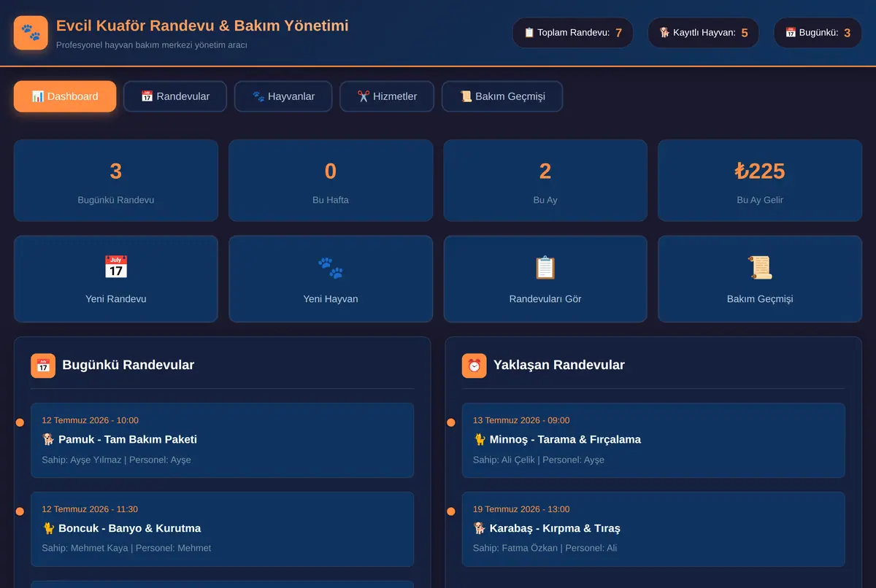Click the Kayıtlı Hayvan counter badge

click(704, 33)
